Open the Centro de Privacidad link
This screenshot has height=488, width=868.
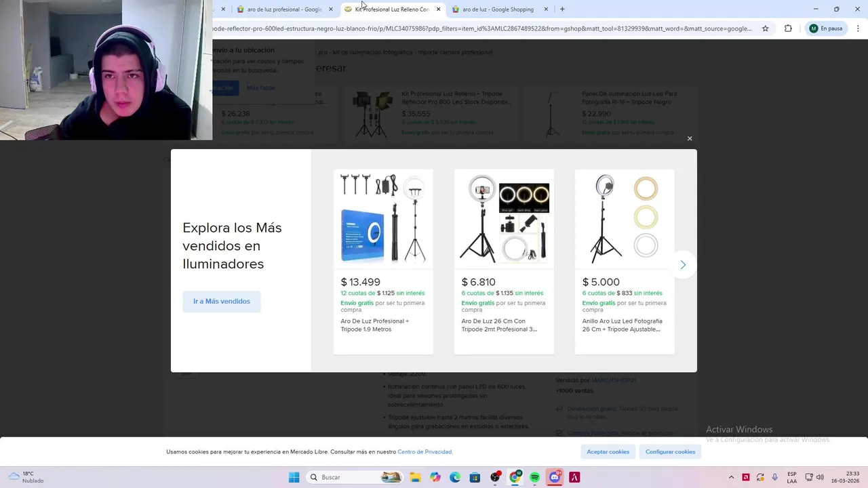pyautogui.click(x=425, y=452)
